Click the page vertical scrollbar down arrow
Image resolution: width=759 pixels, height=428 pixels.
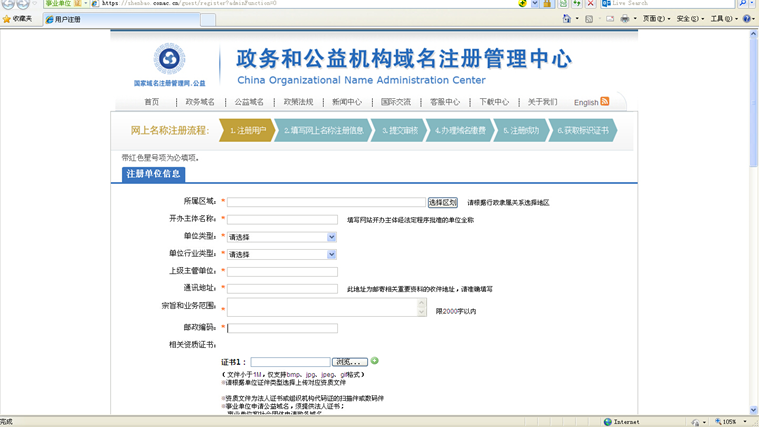click(753, 410)
